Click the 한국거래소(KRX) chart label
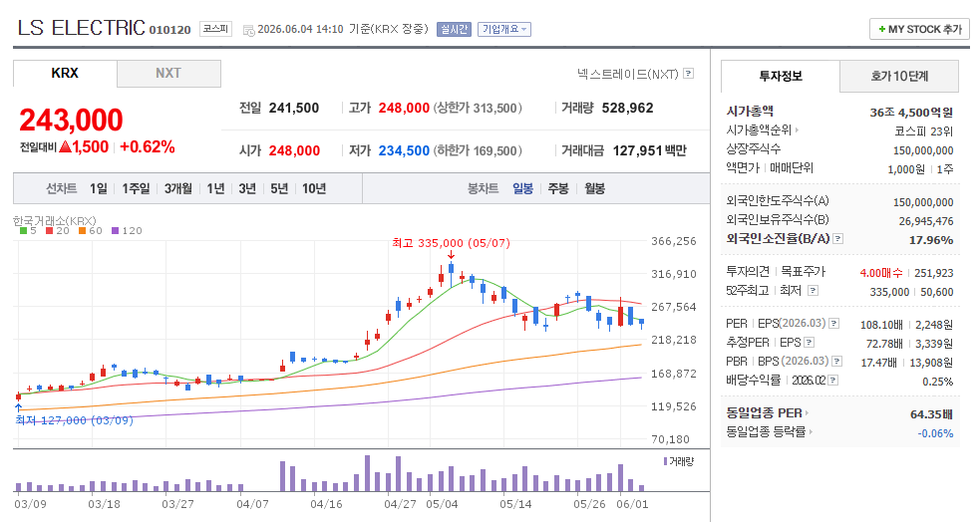 pos(55,220)
